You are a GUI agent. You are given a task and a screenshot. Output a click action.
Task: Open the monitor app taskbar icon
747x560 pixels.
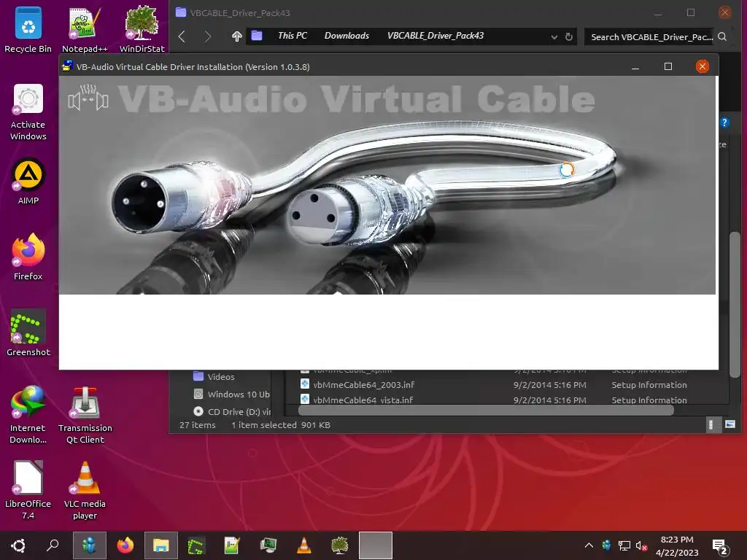point(268,545)
